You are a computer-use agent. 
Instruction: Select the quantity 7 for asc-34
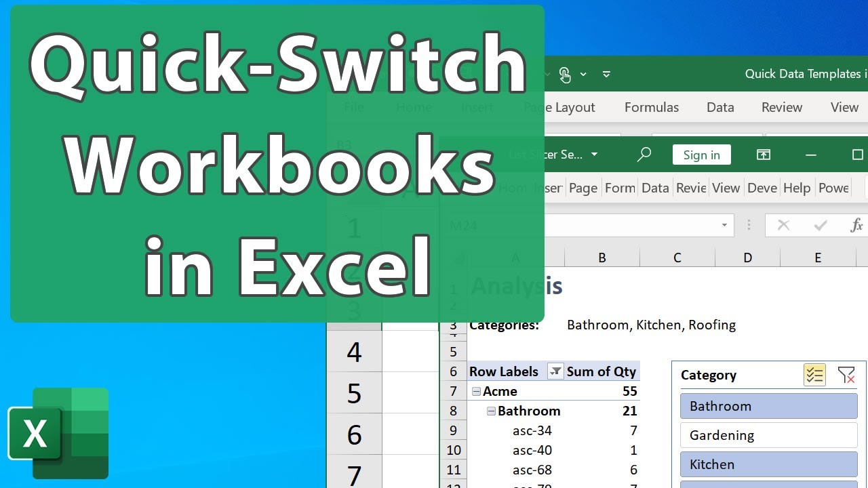(x=633, y=430)
